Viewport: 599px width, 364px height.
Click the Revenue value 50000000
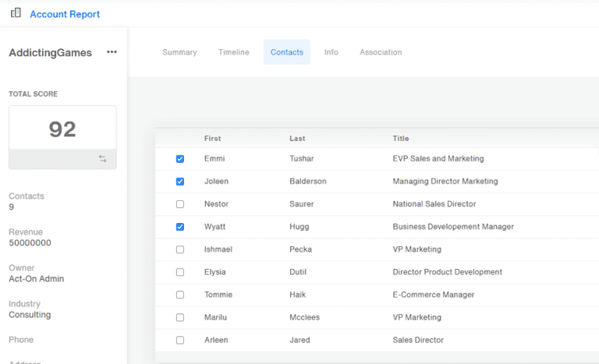click(x=30, y=243)
